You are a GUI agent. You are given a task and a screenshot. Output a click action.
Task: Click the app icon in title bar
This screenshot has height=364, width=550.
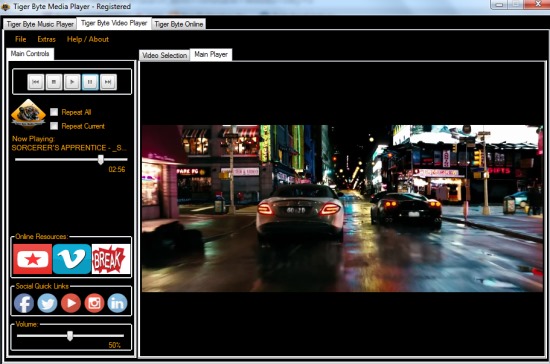point(6,7)
